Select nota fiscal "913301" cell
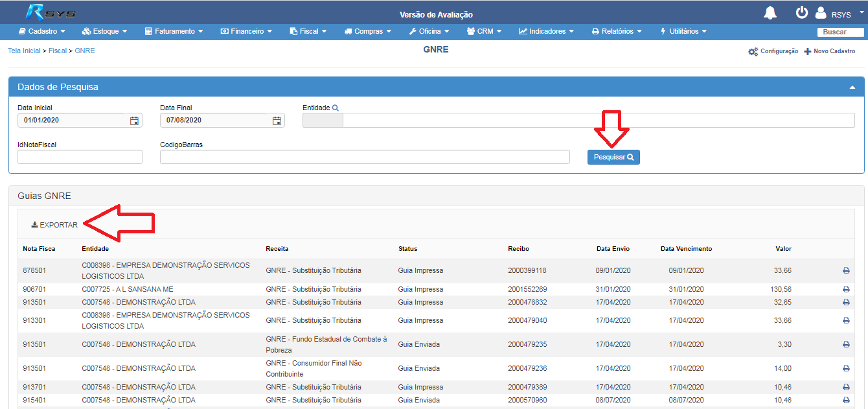Viewport: 868px width, 409px height. click(x=34, y=320)
